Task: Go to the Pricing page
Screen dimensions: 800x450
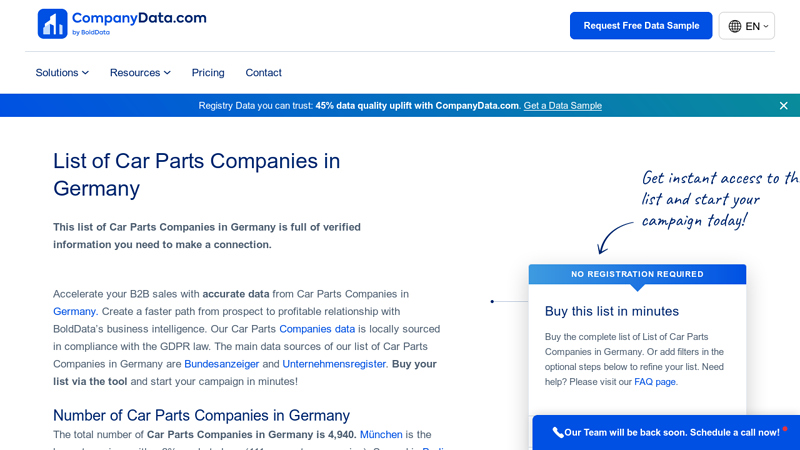Action: [208, 72]
